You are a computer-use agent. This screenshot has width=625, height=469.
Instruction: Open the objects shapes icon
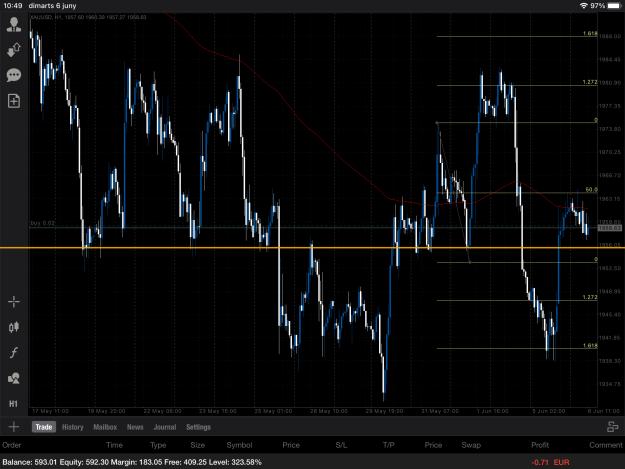[x=14, y=378]
